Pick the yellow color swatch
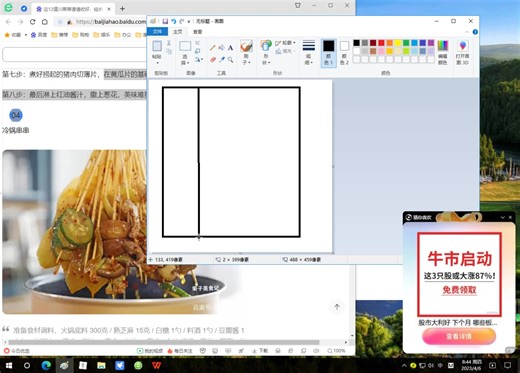The width and height of the screenshot is (520, 373). click(x=398, y=43)
